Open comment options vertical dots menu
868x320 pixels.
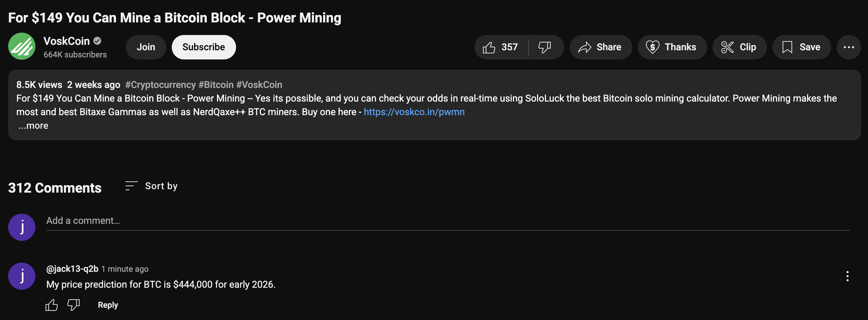(x=848, y=276)
